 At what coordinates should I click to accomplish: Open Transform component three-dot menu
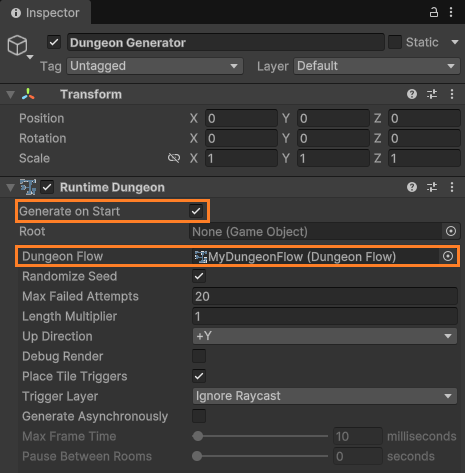452,94
